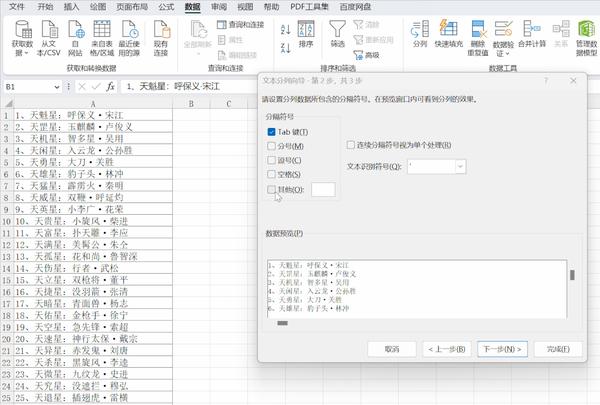Expand the Name Box dropdown arrow

[57, 87]
